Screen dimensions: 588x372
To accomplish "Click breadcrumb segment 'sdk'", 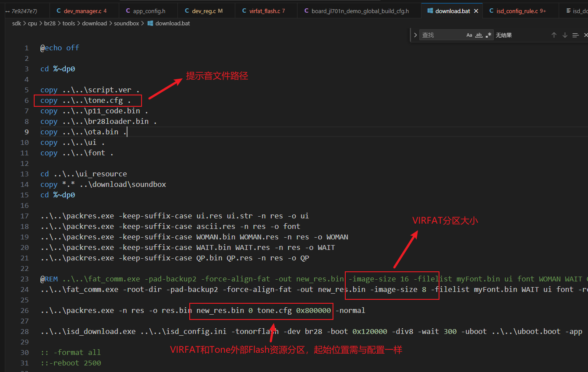I will [x=17, y=23].
